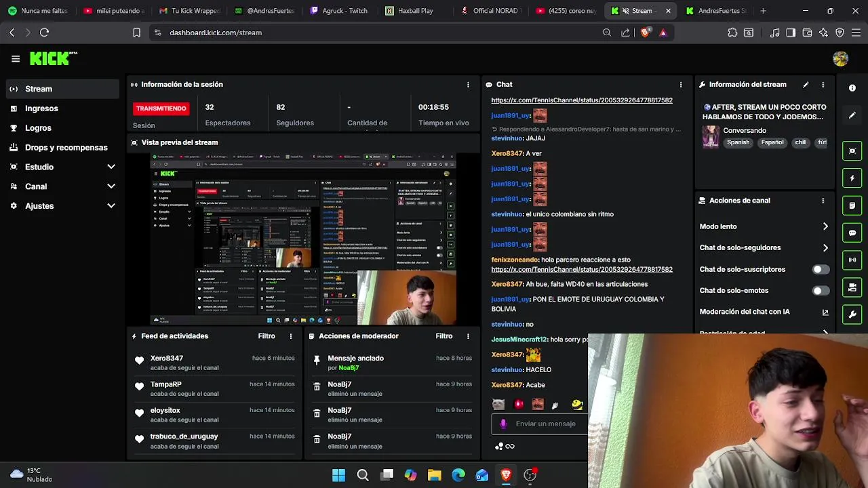Screen dimensions: 868x488
Task: Toggle channel actions widget icon in rail
Action: 852,288
